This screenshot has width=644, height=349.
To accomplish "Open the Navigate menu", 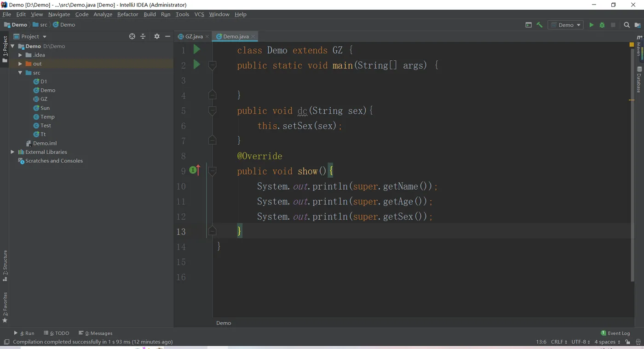I will (59, 14).
